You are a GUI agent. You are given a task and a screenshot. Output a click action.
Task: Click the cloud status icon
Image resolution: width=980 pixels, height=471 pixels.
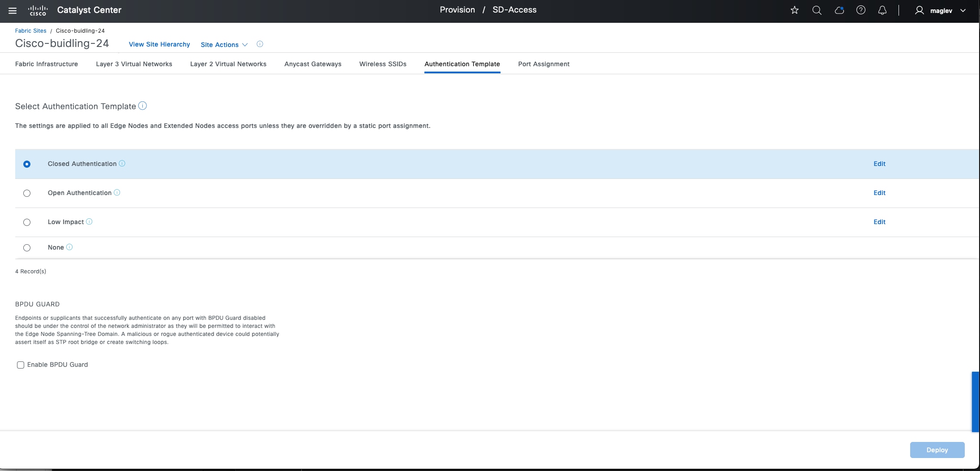point(839,10)
